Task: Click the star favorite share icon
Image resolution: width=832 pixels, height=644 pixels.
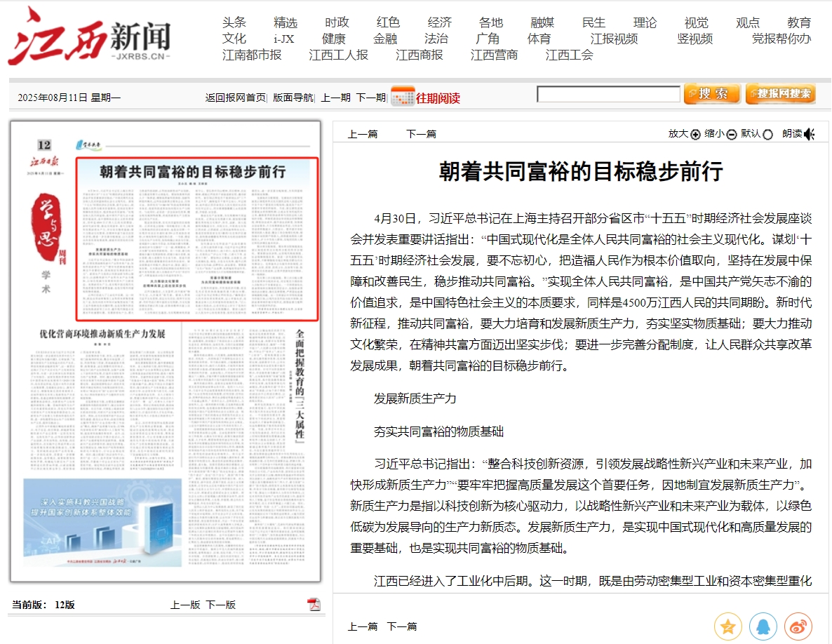Action: click(x=727, y=626)
